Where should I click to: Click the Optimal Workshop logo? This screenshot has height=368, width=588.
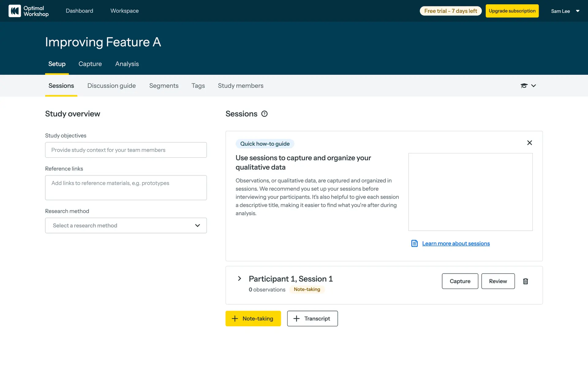[x=28, y=11]
